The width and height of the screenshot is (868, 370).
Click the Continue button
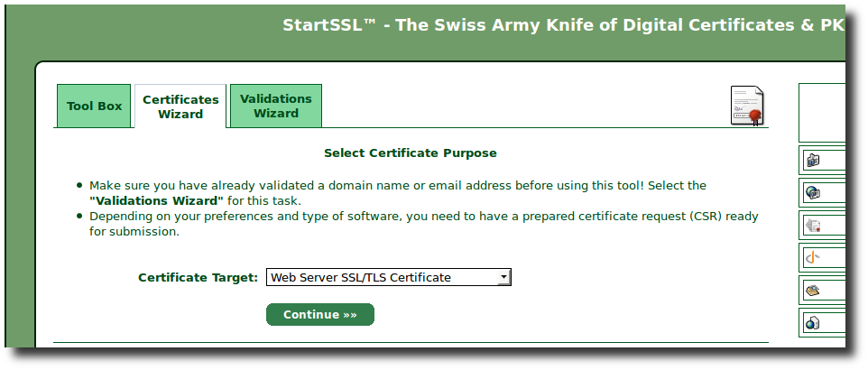pos(320,315)
